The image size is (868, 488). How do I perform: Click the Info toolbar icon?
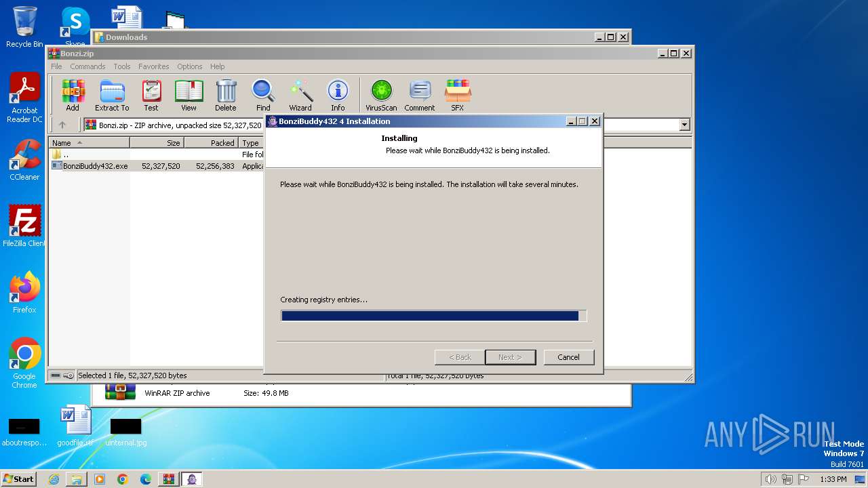point(338,95)
